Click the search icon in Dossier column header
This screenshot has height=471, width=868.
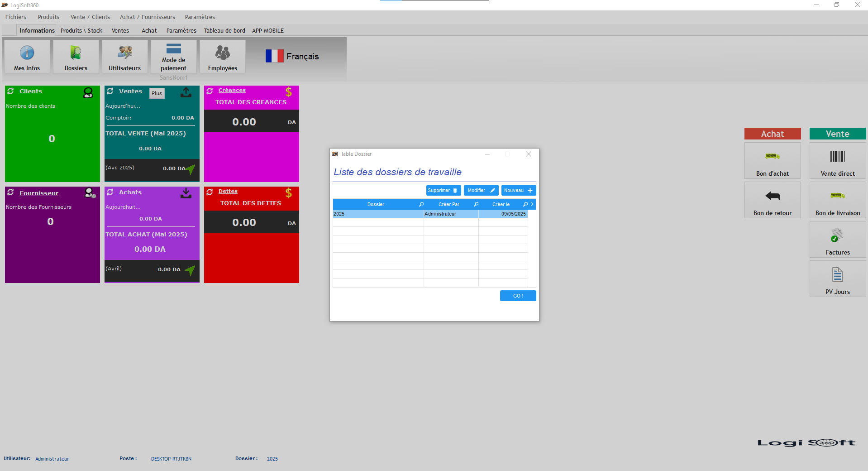pyautogui.click(x=421, y=204)
